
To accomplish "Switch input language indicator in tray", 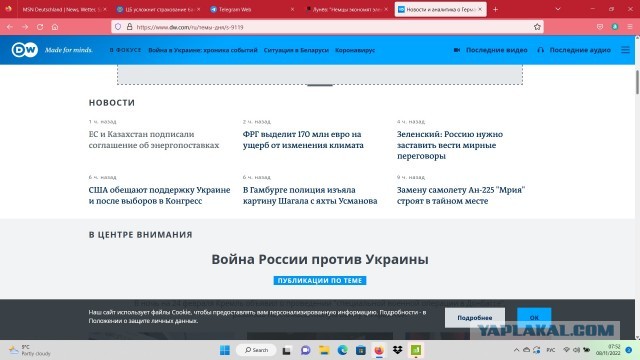I will click(551, 350).
